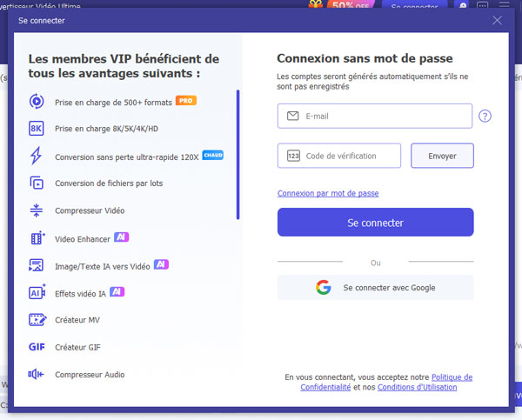Click the blue Se connecter button

pyautogui.click(x=375, y=223)
